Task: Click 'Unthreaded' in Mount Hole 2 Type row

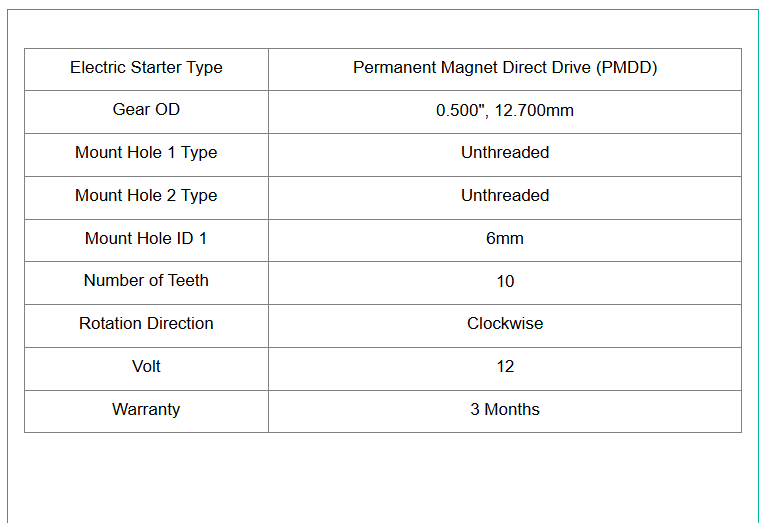Action: pyautogui.click(x=505, y=196)
